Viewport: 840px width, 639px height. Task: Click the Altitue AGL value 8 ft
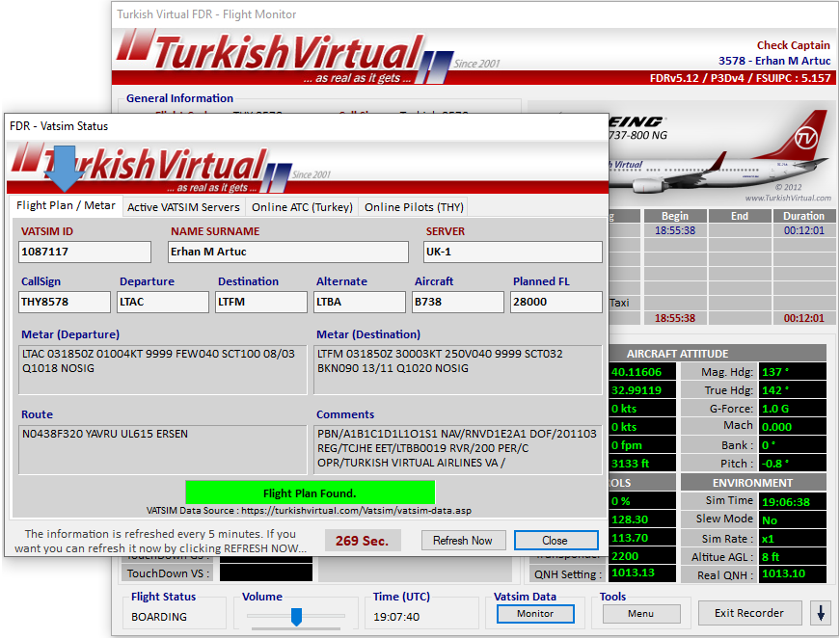(793, 556)
